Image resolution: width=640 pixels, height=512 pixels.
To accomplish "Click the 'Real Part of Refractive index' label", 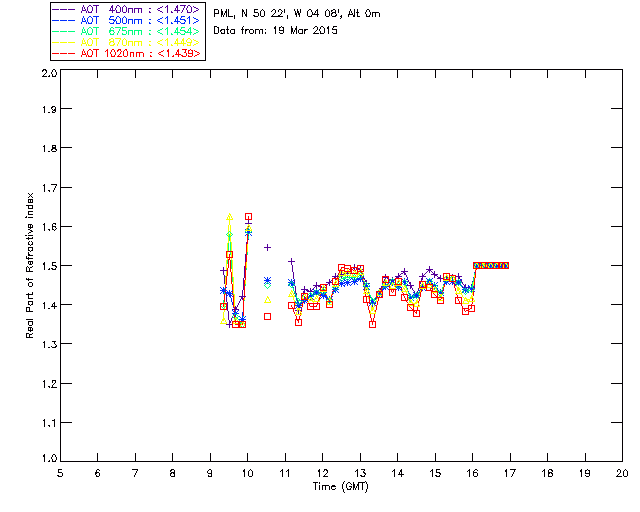I will pyautogui.click(x=30, y=265).
